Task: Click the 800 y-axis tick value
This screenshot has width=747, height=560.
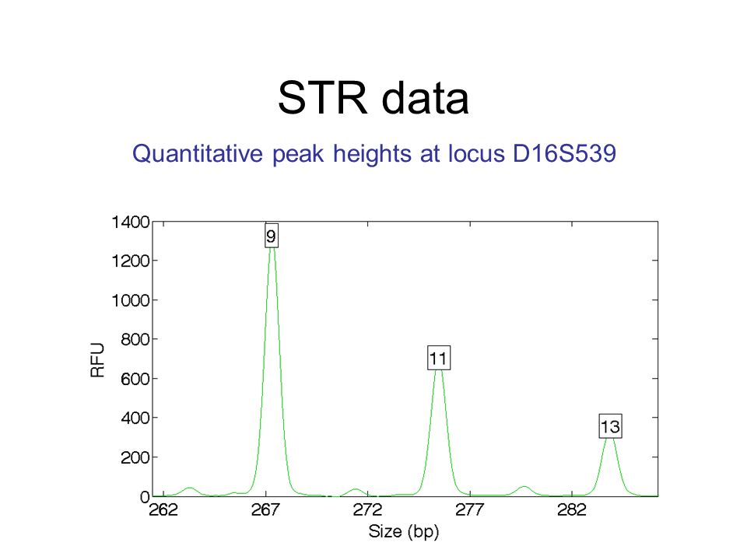Action: pos(135,340)
